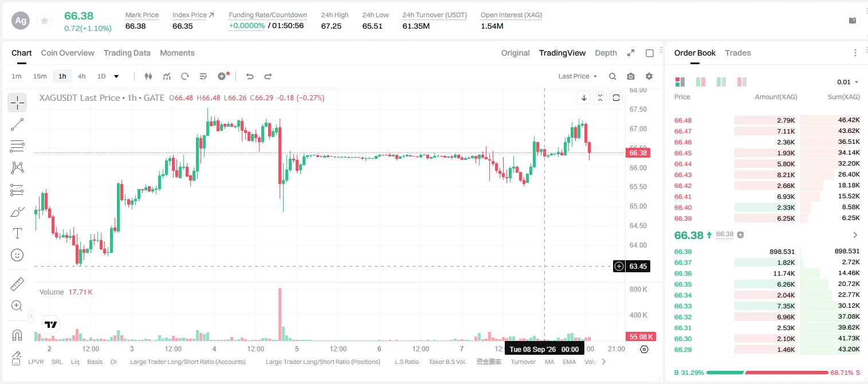Viewport: 868px width, 384px height.
Task: Click the buy/sell ratio bar
Action: (x=767, y=373)
